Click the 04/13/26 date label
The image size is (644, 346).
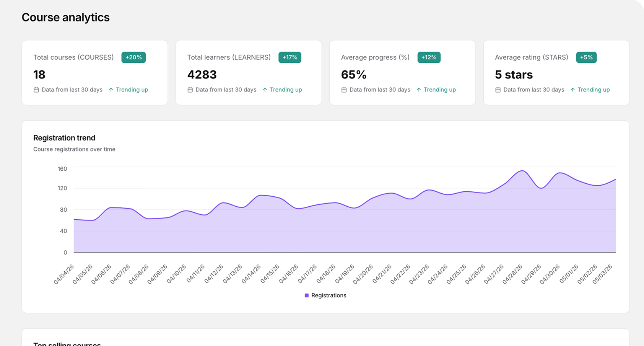pyautogui.click(x=232, y=274)
